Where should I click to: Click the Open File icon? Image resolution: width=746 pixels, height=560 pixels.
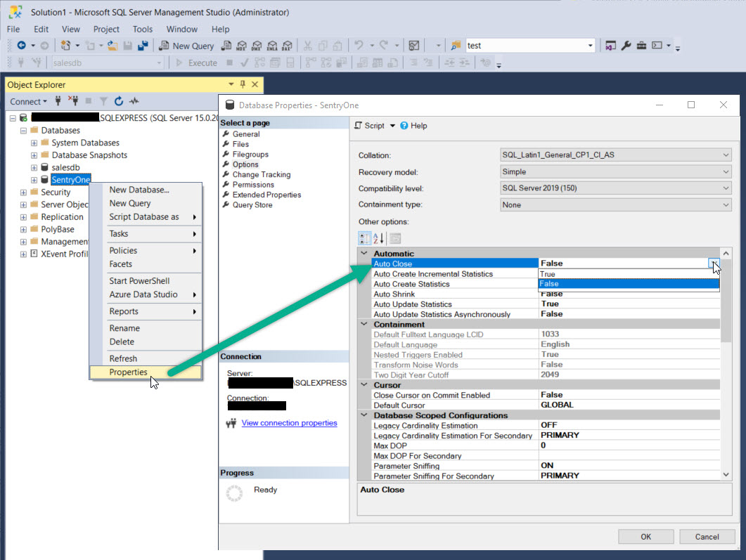(x=112, y=46)
